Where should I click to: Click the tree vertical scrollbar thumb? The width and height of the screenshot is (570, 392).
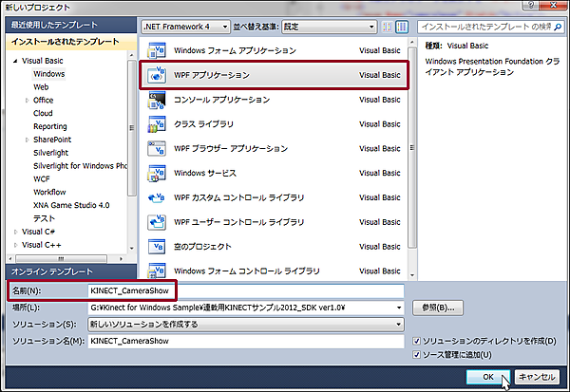coord(132,128)
